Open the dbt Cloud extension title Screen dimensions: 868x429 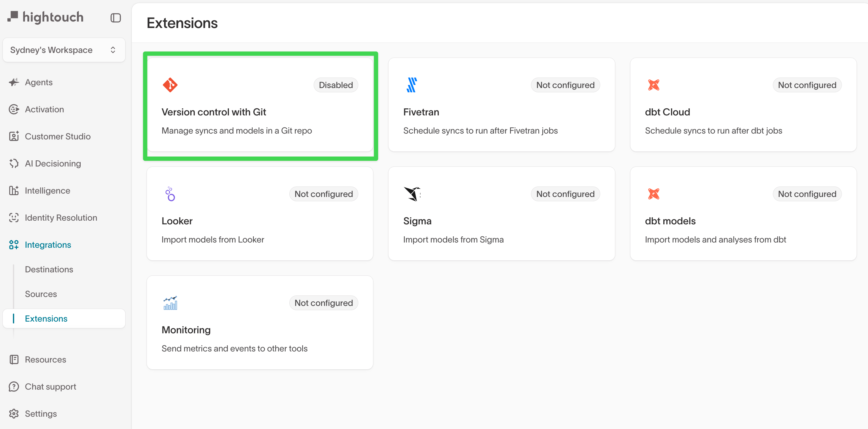coord(667,112)
